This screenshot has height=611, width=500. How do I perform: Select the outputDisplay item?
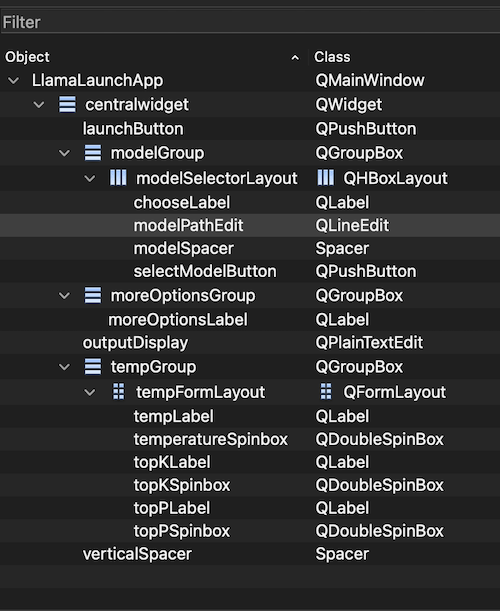click(250, 343)
